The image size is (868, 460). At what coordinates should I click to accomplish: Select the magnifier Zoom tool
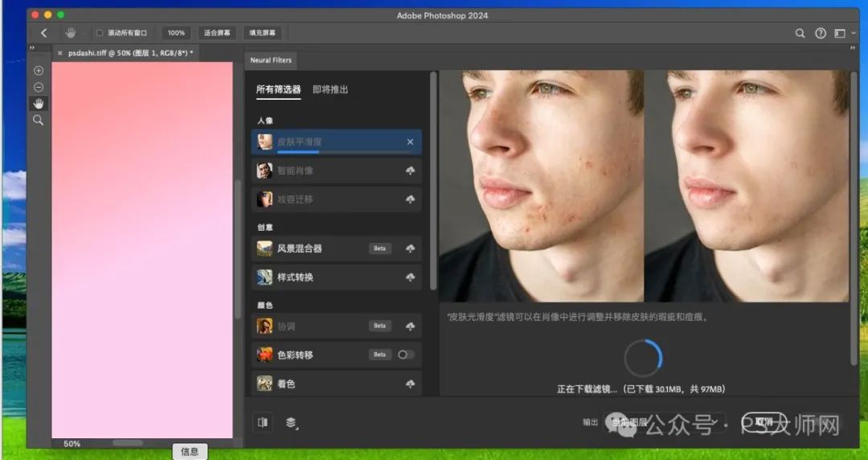tap(39, 121)
